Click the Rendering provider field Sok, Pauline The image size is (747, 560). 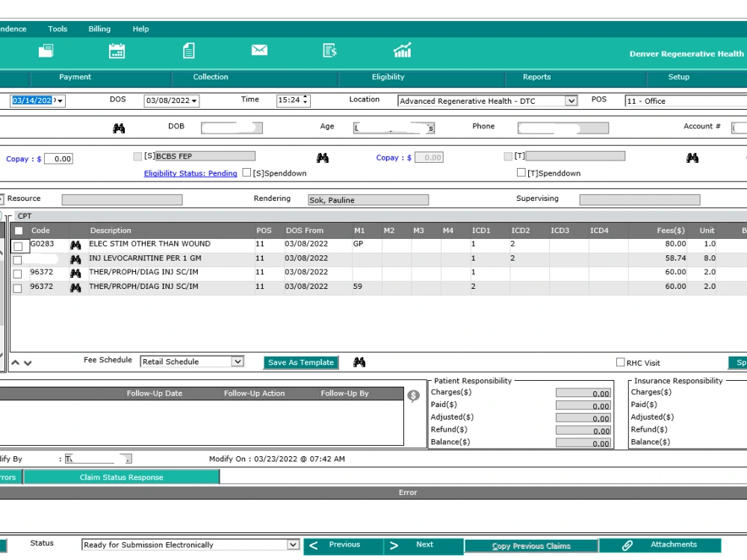(368, 200)
